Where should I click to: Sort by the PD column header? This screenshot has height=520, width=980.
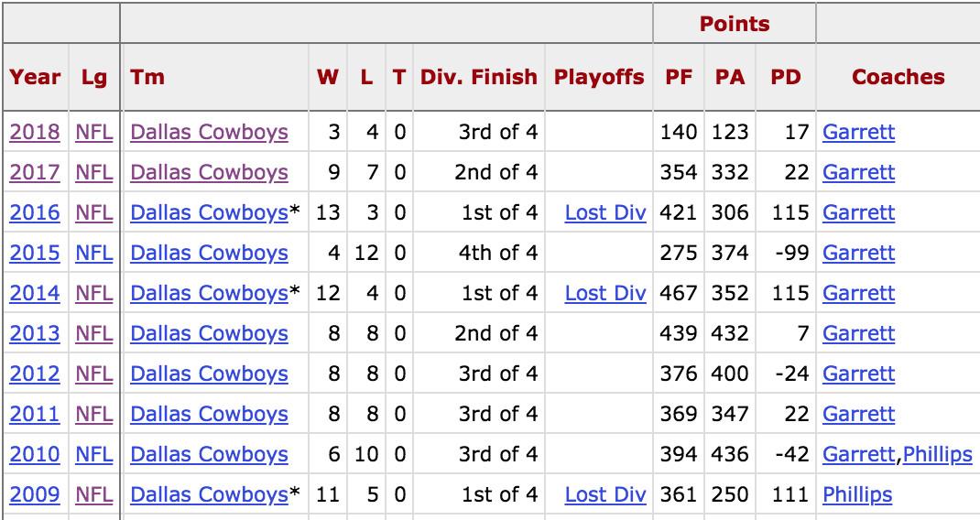pos(786,77)
